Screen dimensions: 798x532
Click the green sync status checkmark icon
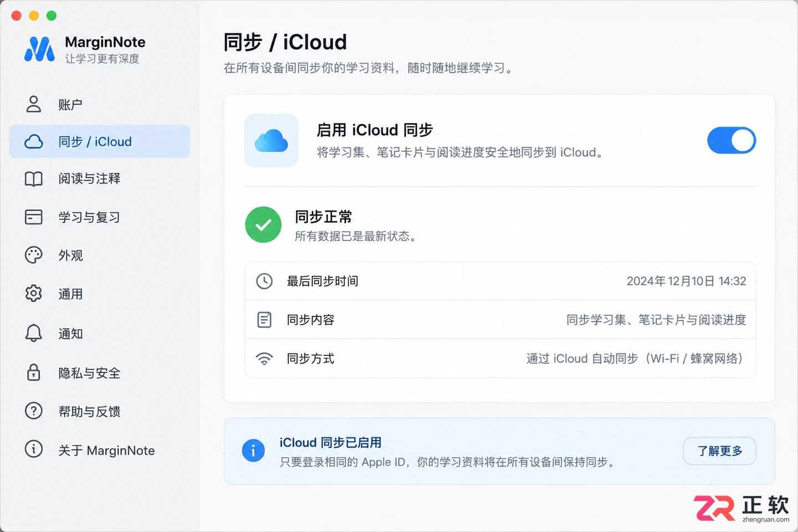[x=264, y=224]
